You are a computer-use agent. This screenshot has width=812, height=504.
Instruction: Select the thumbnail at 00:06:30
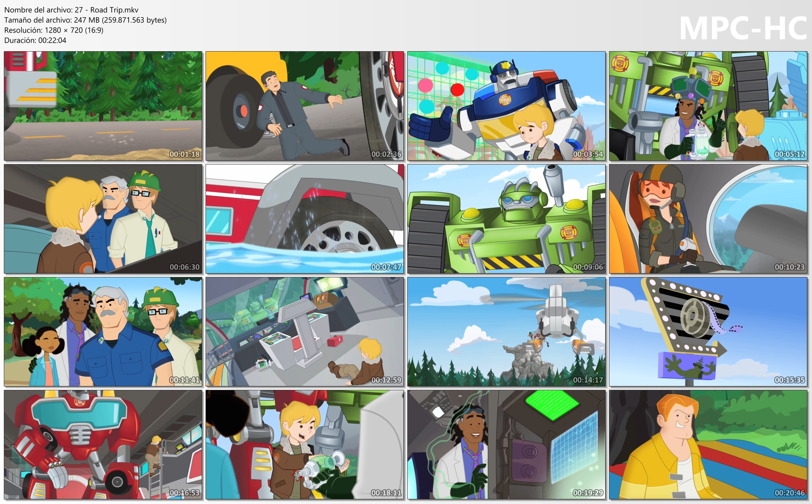[103, 219]
